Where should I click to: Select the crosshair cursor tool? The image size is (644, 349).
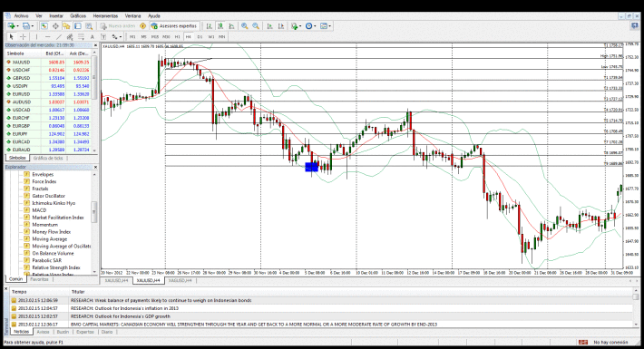pyautogui.click(x=23, y=37)
